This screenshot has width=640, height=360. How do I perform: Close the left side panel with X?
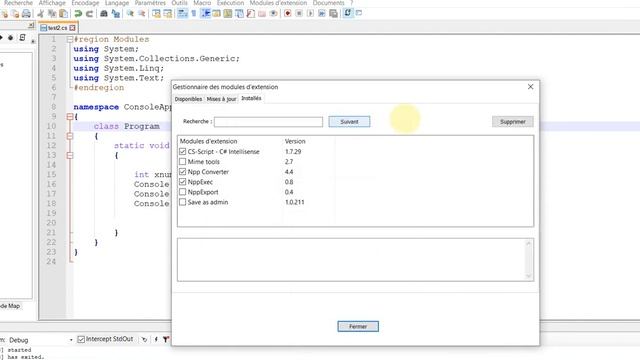[31, 25]
